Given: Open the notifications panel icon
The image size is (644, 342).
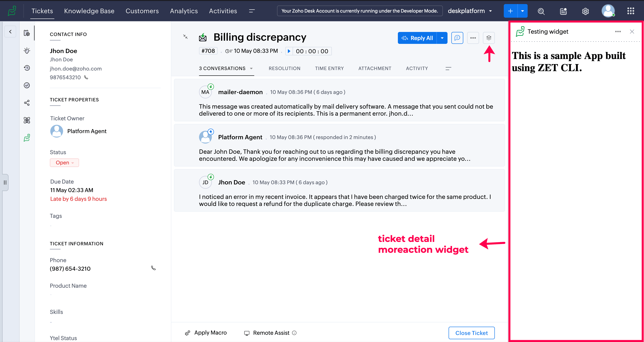Looking at the screenshot, I should (x=563, y=11).
